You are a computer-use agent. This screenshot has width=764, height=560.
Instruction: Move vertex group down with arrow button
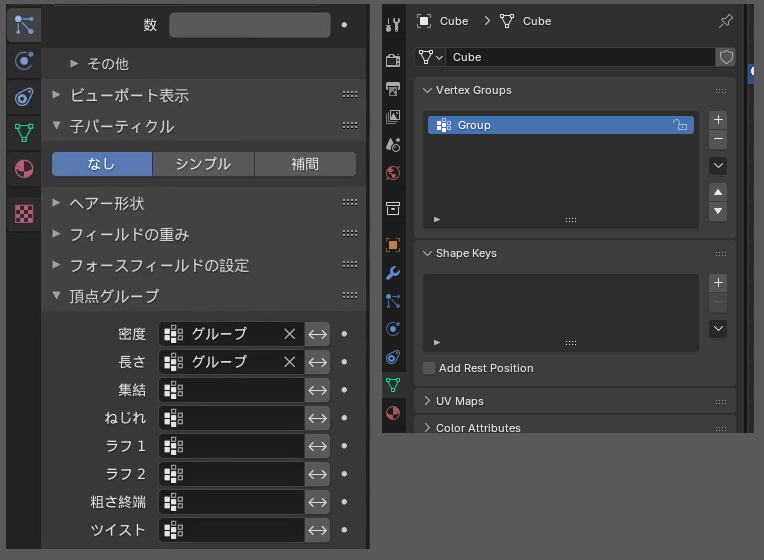tap(718, 212)
